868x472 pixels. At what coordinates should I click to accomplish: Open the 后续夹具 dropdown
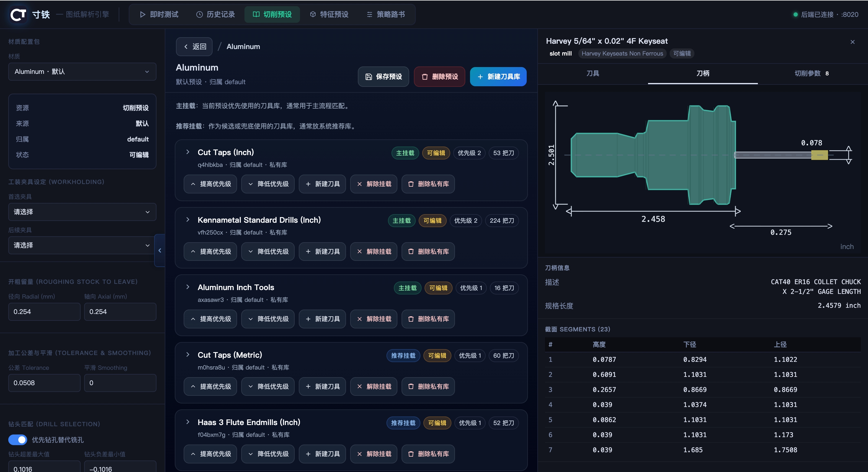[x=82, y=245]
